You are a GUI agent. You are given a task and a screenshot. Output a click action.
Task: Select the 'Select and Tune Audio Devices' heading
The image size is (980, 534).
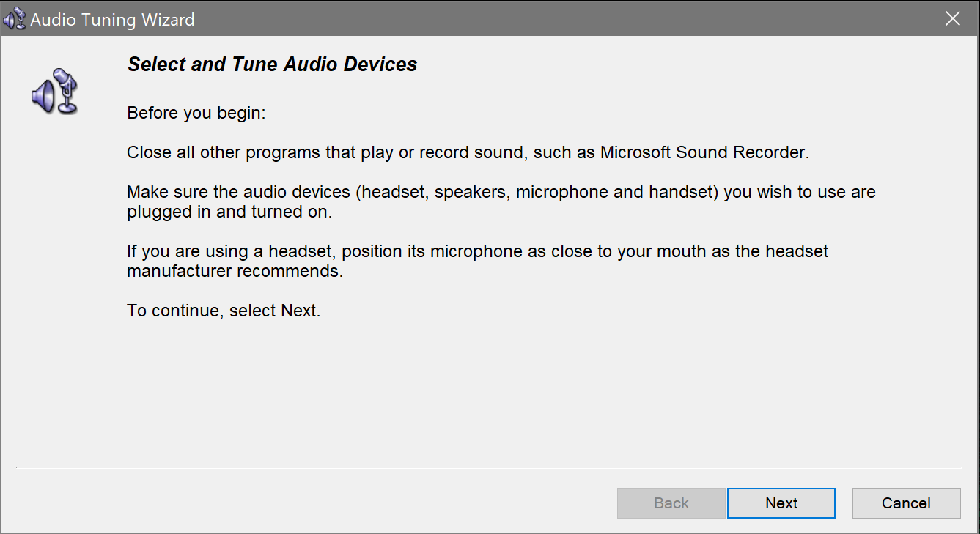272,64
